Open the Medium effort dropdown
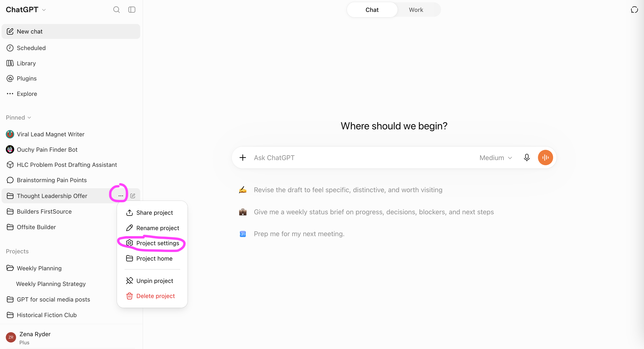The width and height of the screenshot is (644, 349). pos(496,157)
